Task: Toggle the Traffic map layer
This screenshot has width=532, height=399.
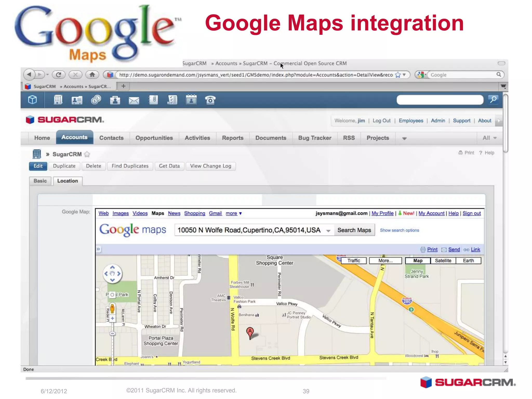Action: point(354,261)
